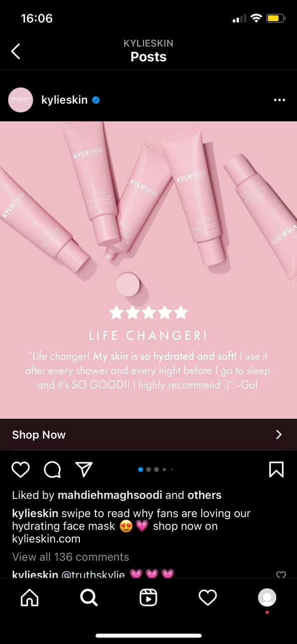This screenshot has height=644, width=297.
Task: Open kylieskin profile picture at post header
Action: [21, 100]
